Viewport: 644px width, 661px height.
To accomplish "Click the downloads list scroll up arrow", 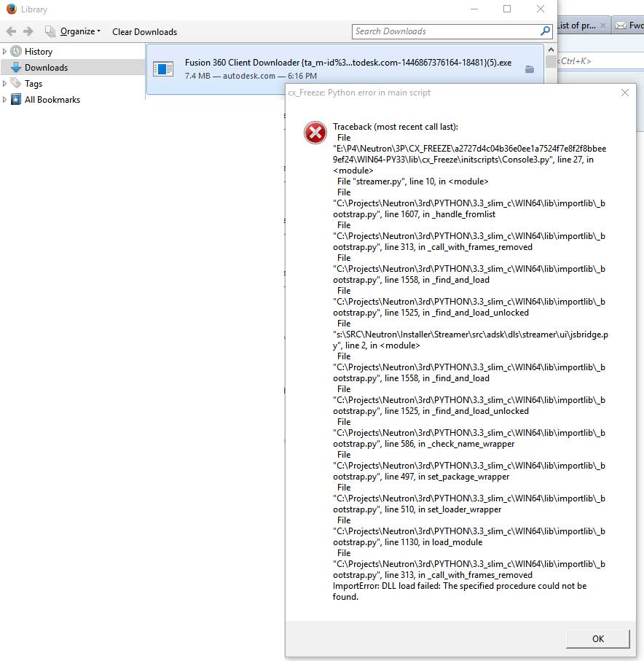I will pos(551,50).
